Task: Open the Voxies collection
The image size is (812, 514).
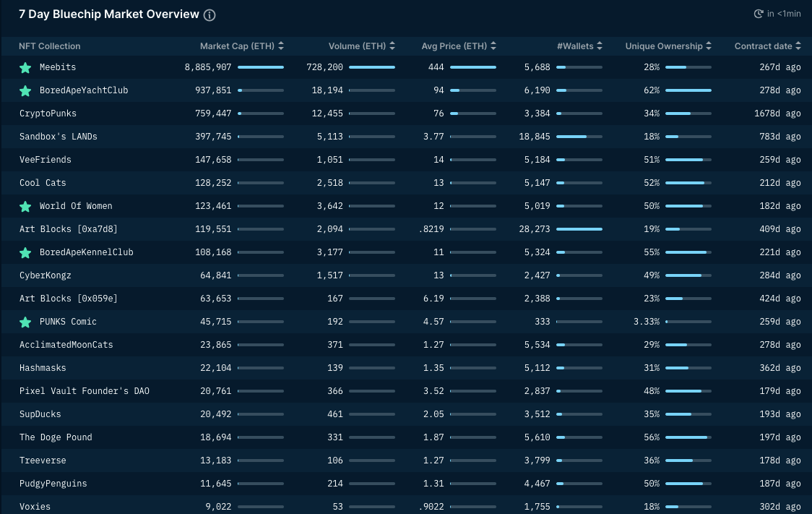Action: point(35,506)
